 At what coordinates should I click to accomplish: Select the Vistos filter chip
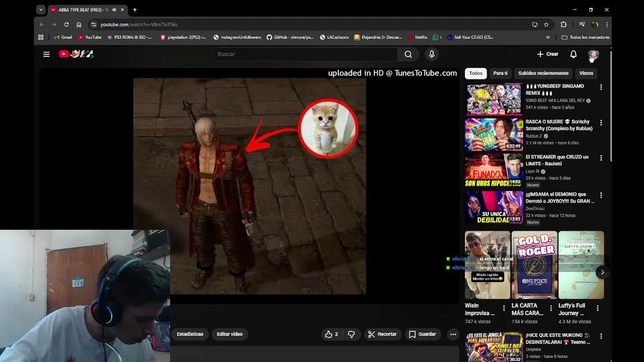tap(586, 73)
